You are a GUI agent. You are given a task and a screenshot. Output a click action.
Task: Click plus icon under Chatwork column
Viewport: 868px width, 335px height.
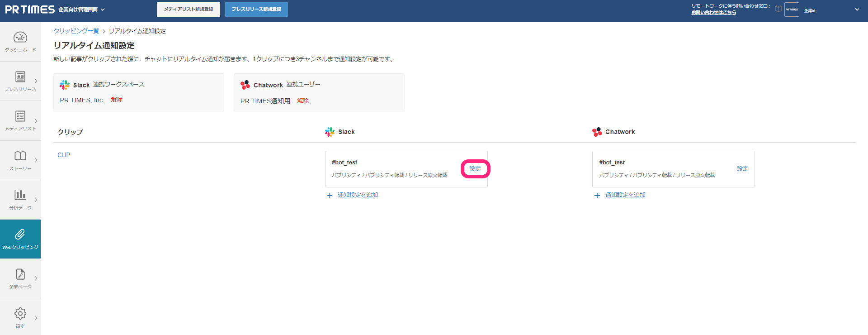(597, 196)
